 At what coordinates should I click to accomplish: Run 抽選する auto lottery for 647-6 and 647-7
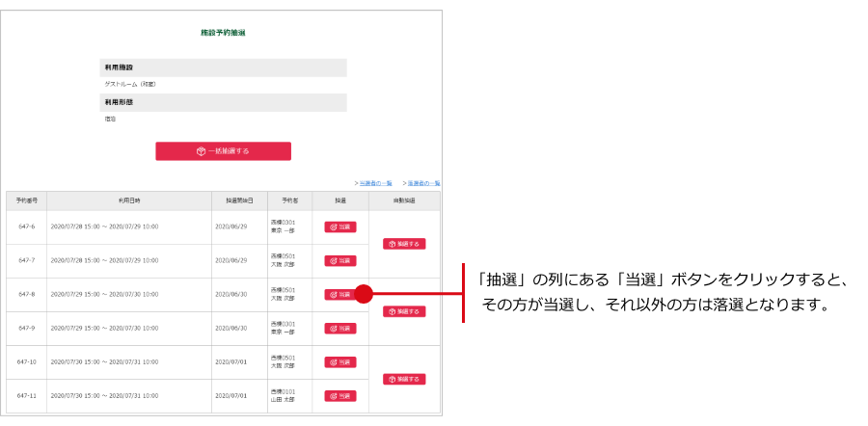click(404, 244)
